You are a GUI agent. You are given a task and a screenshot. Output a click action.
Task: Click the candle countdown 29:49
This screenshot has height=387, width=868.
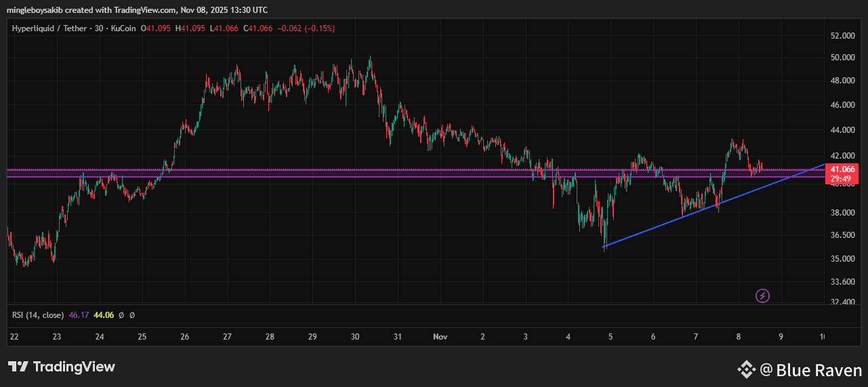[x=840, y=178]
